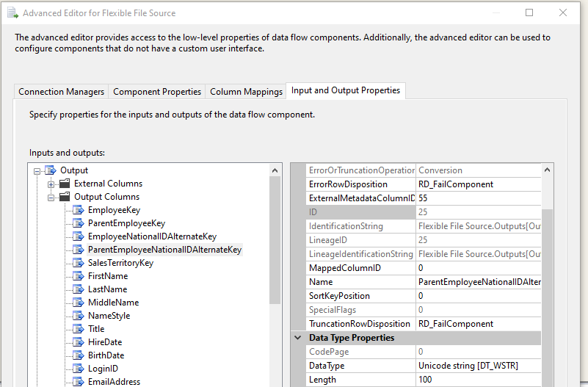The width and height of the screenshot is (588, 387).
Task: Expand the External Columns node
Action: click(51, 184)
